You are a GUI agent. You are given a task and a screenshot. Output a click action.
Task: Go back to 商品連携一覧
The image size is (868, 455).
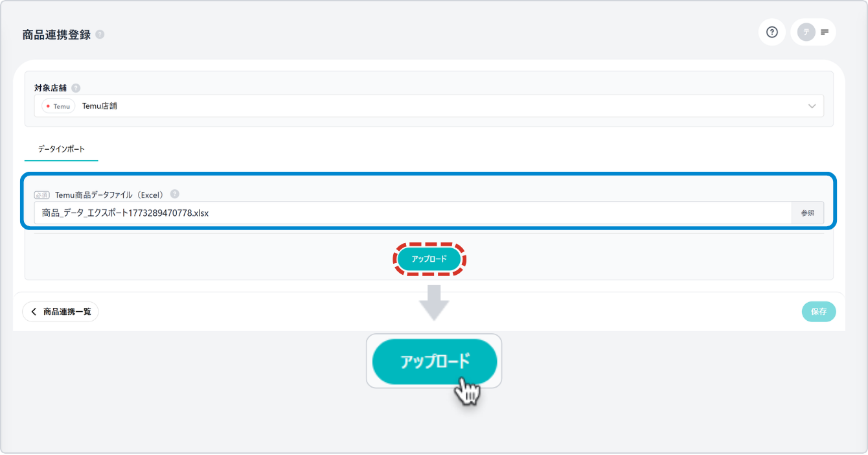[x=61, y=312]
